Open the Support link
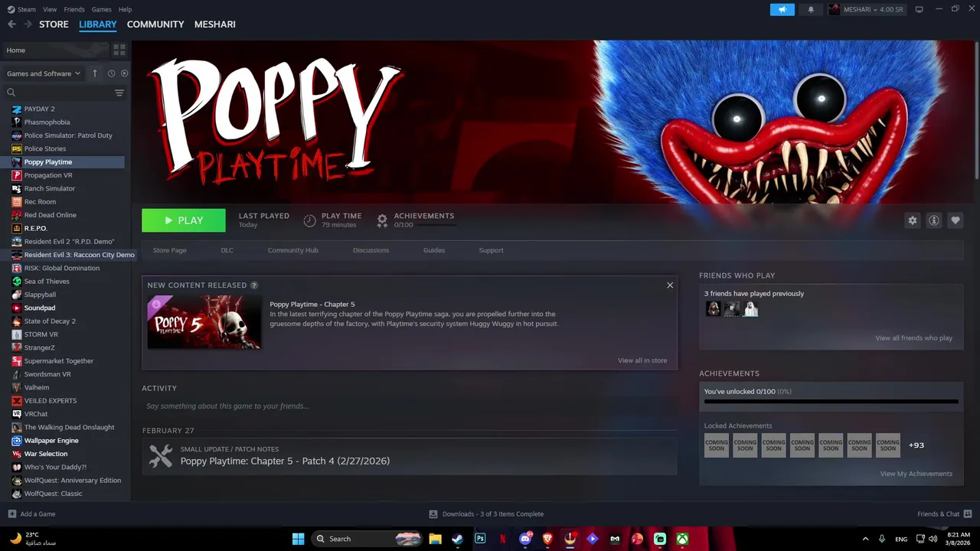Screen dimensions: 980x551 tap(491, 250)
